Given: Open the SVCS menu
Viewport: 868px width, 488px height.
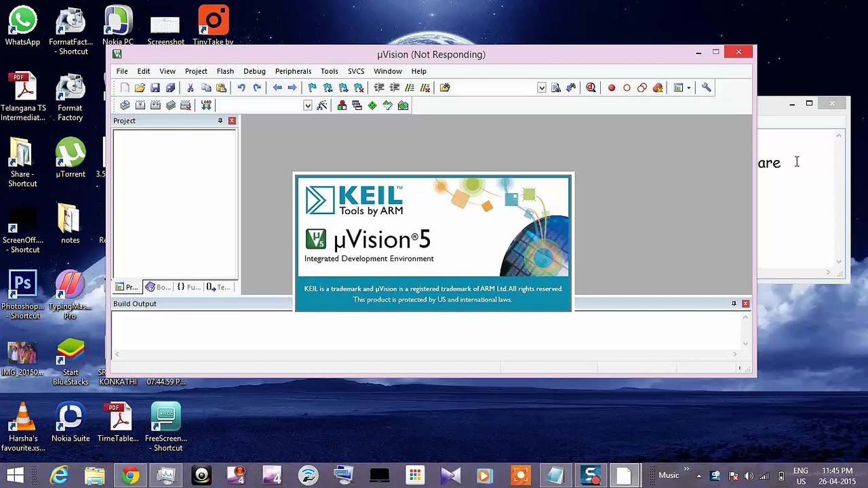Looking at the screenshot, I should click(x=356, y=71).
